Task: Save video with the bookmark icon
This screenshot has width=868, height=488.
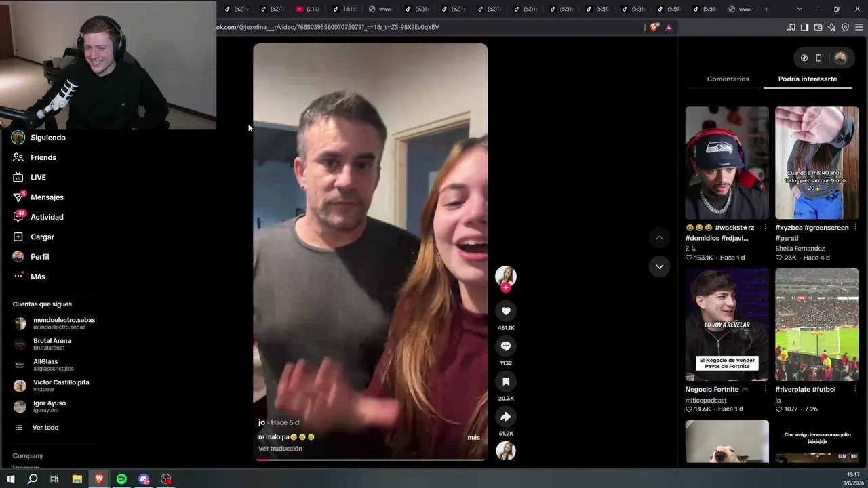Action: 506,382
